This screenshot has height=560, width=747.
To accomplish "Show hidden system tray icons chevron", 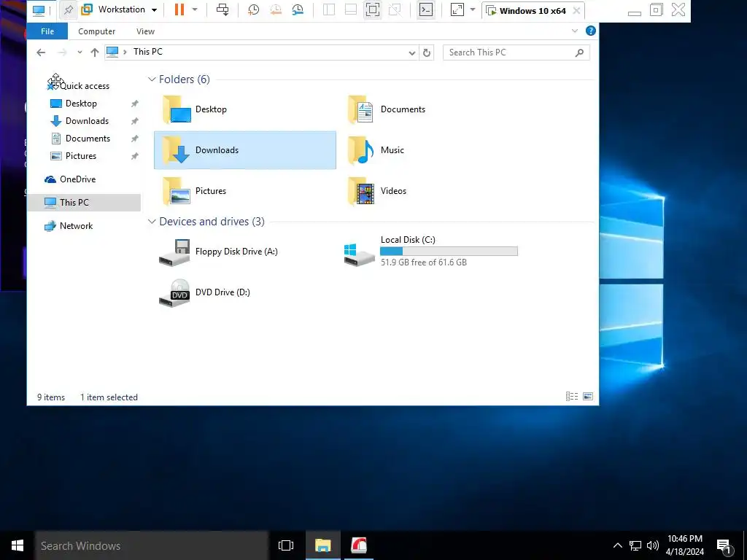I will [x=617, y=545].
